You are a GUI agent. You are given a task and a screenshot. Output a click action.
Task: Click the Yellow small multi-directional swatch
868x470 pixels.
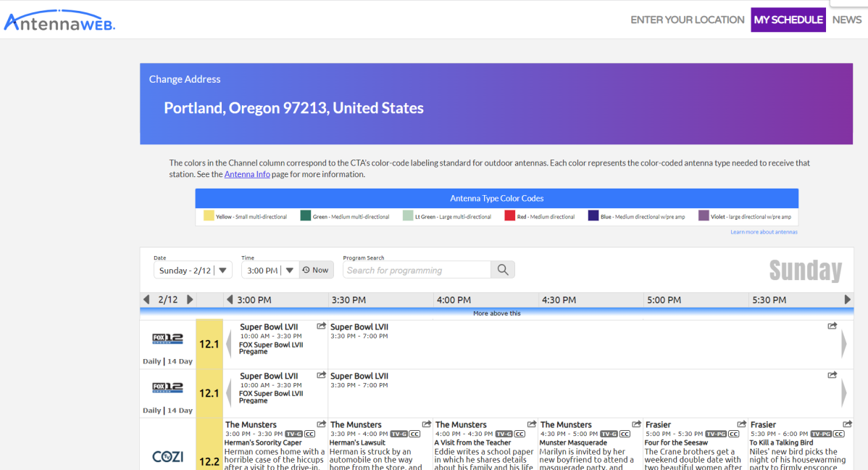[x=209, y=215]
